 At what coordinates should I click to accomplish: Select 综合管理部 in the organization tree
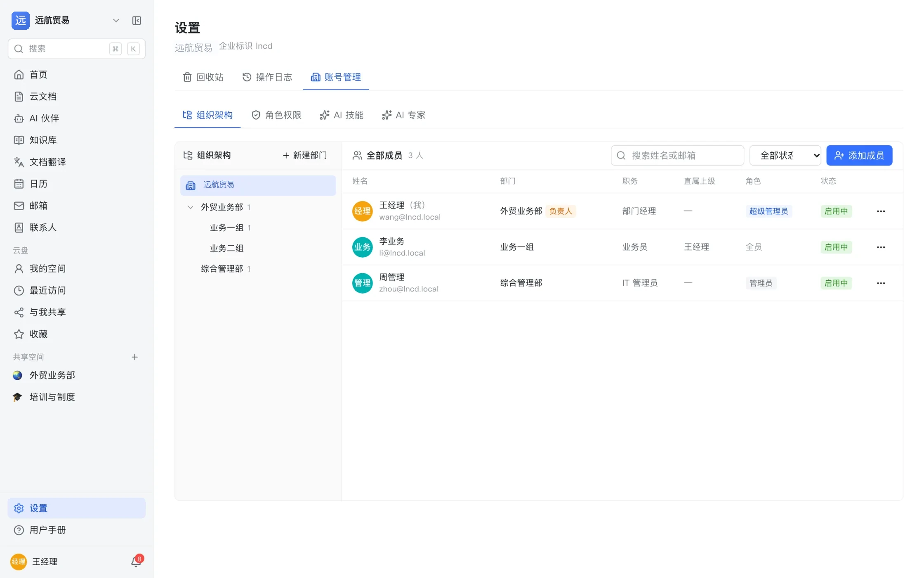(258, 269)
